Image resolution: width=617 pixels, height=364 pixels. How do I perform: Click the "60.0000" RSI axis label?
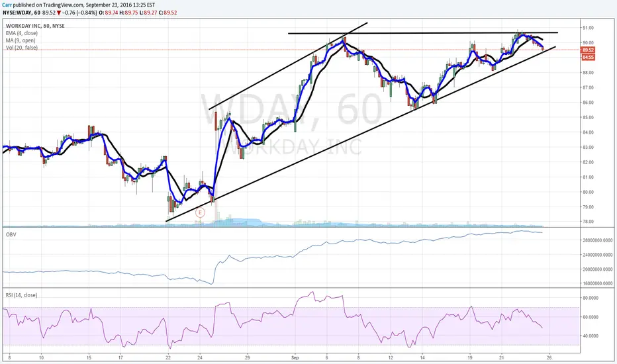point(591,317)
